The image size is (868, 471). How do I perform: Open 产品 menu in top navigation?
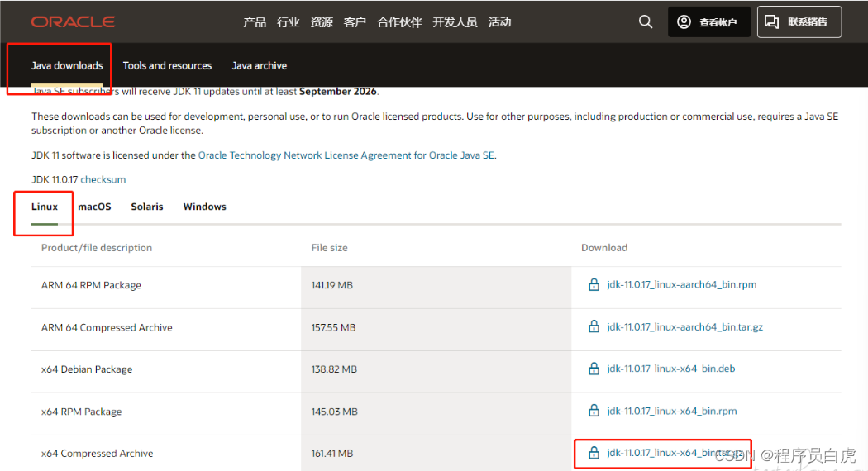[x=255, y=22]
